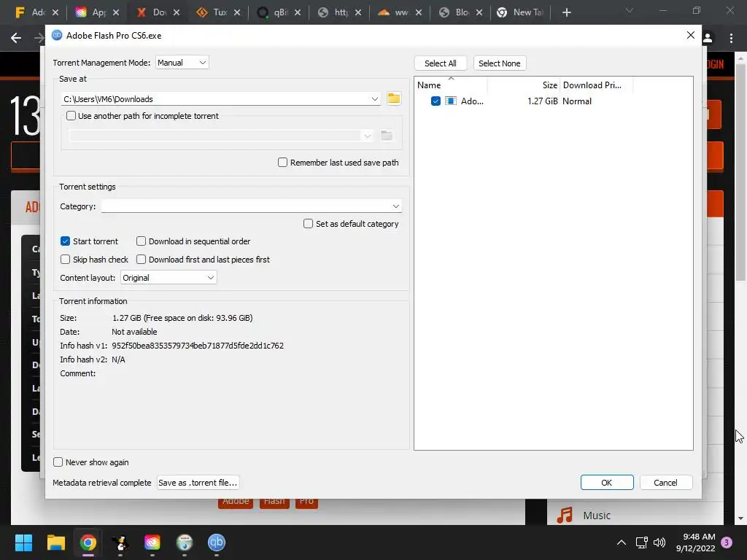Click Save as .torrent file button
This screenshot has height=560, width=747.
(x=198, y=483)
